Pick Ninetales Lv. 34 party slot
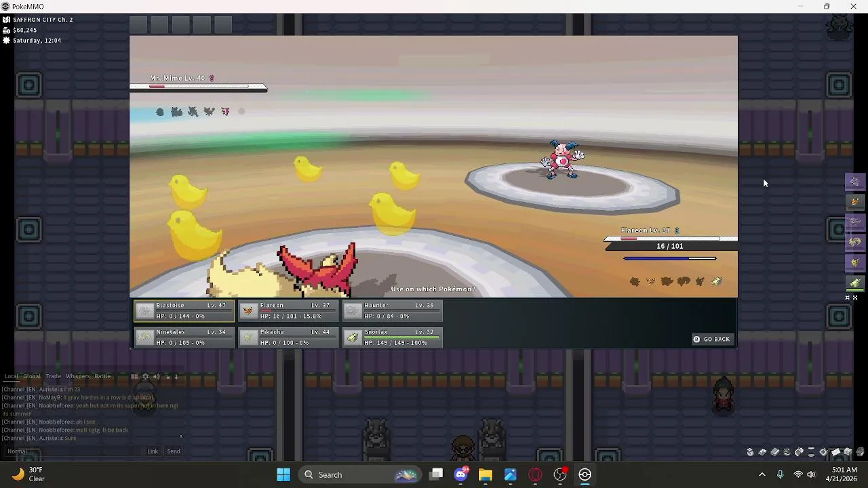The height and width of the screenshot is (488, 868). (x=184, y=338)
